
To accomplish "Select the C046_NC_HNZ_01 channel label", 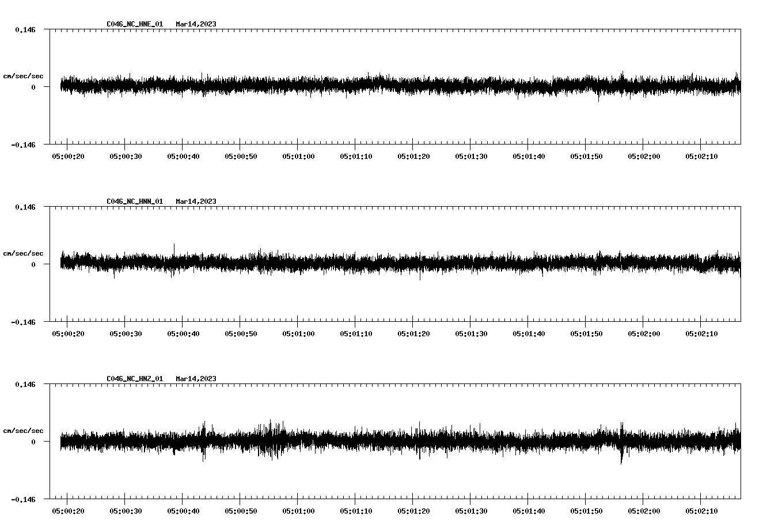I will tap(134, 379).
